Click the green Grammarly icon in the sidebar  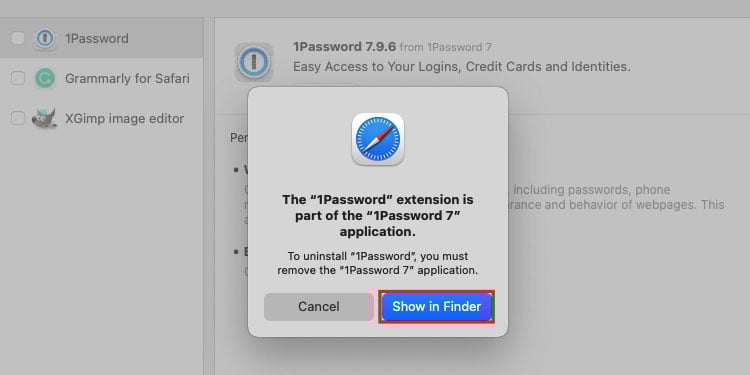tap(45, 78)
